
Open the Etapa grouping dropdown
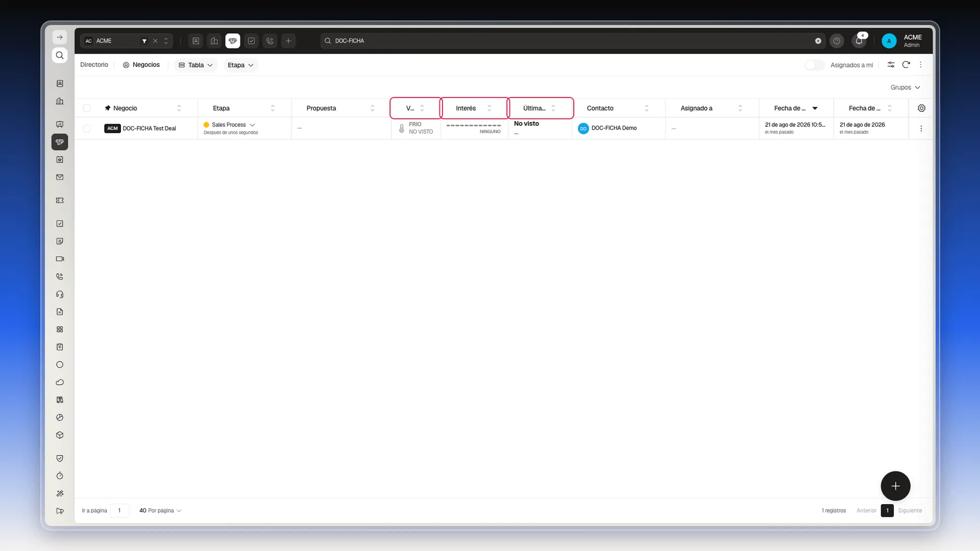[240, 65]
